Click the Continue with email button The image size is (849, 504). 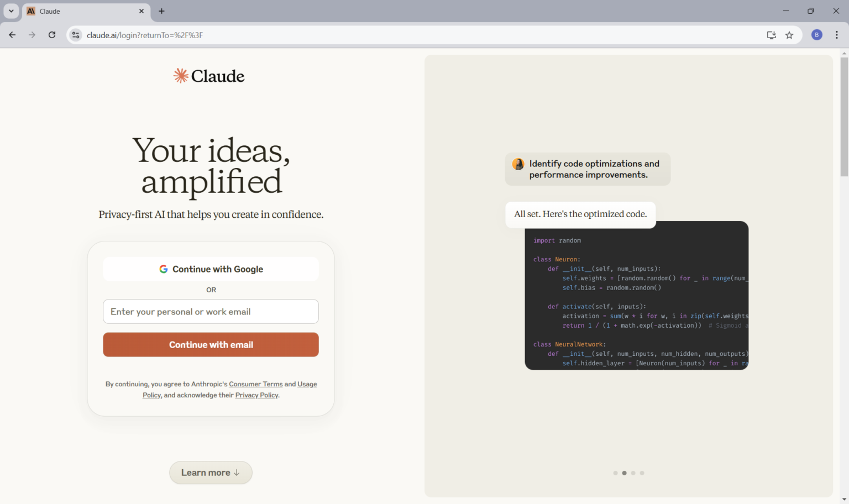[x=211, y=344]
